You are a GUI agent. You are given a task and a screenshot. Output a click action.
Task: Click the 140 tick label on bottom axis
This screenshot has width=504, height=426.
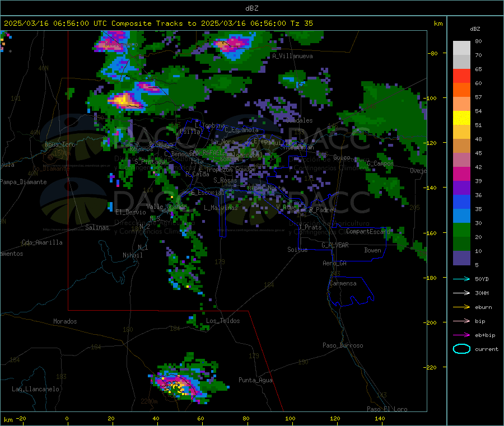pyautogui.click(x=380, y=418)
